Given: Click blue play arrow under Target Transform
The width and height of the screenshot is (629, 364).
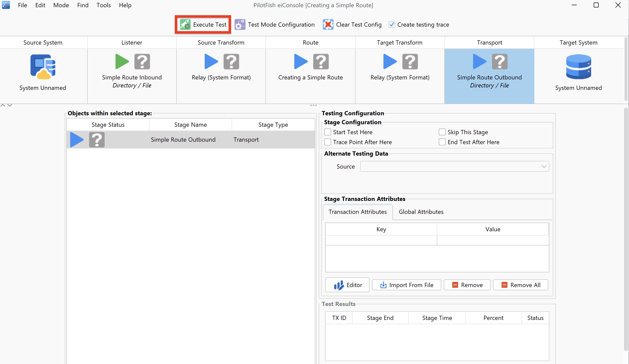Looking at the screenshot, I should [390, 61].
